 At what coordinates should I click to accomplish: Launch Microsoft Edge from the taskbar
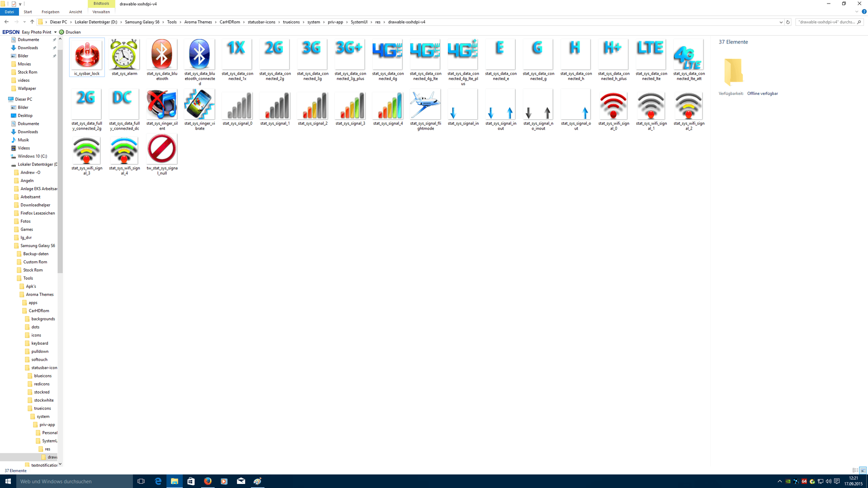click(x=158, y=481)
